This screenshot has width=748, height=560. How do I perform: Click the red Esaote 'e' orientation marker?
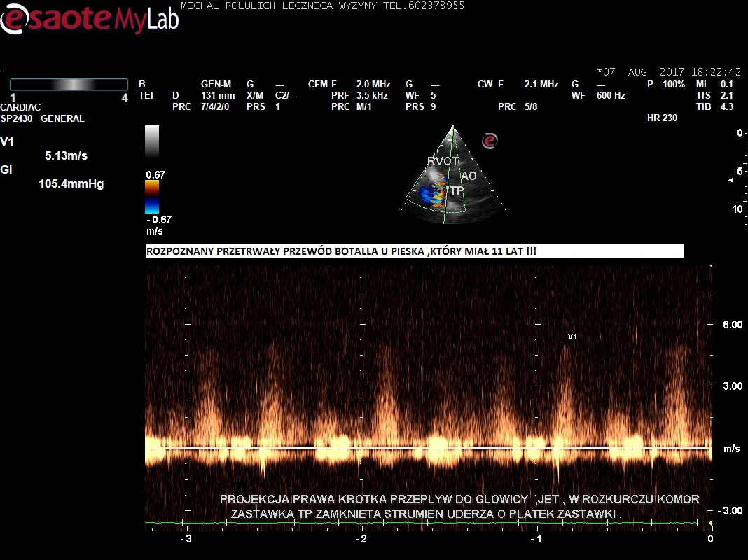click(x=490, y=141)
